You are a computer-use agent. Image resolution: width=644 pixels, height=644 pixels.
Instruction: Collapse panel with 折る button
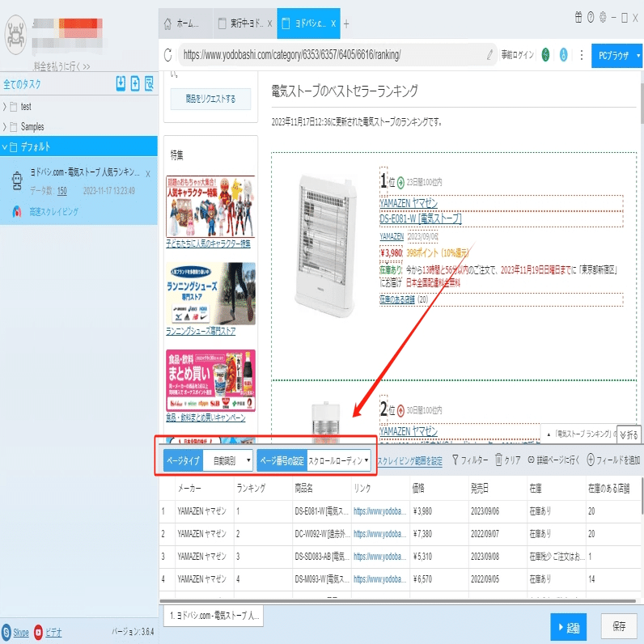(629, 434)
